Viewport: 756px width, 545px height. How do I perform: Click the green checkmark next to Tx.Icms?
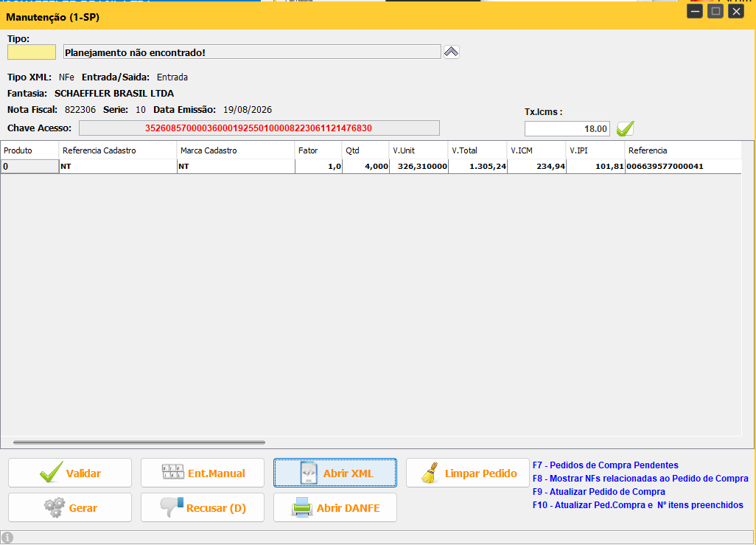pos(626,129)
